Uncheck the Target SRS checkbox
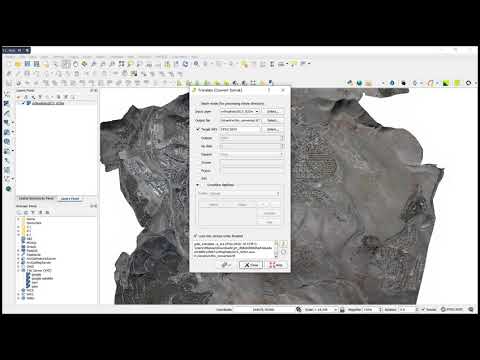 click(x=197, y=129)
